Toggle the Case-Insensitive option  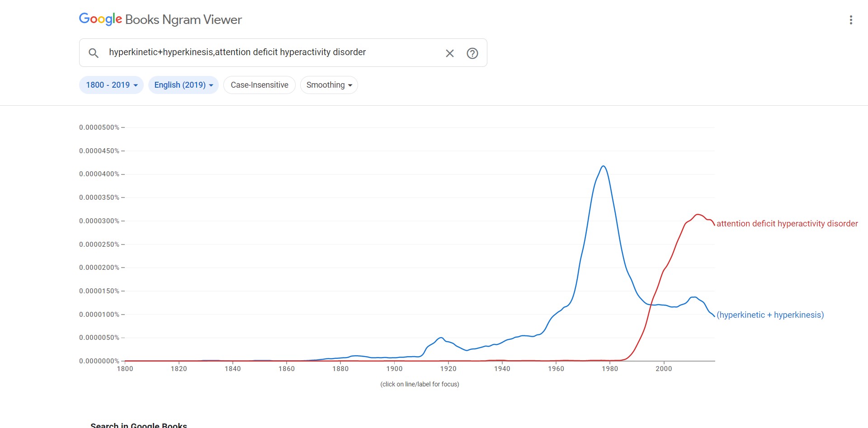(x=259, y=85)
